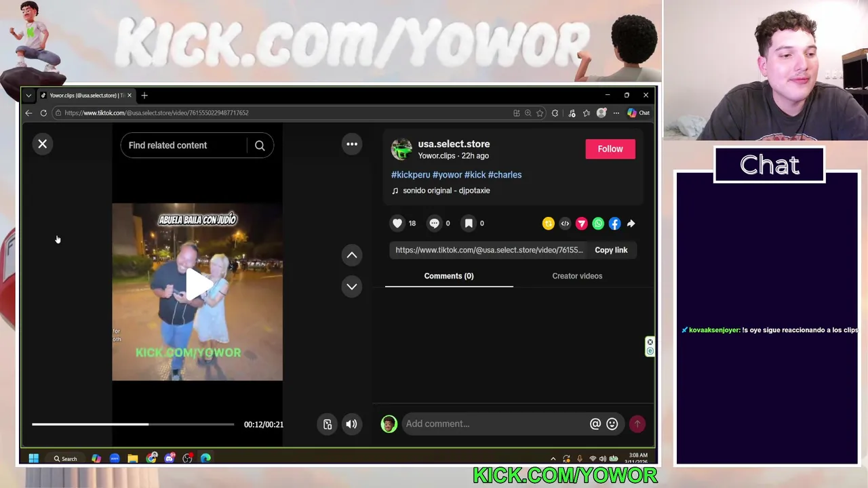Insert a mention with the @ icon
Screen dimensions: 868x488
coord(595,424)
